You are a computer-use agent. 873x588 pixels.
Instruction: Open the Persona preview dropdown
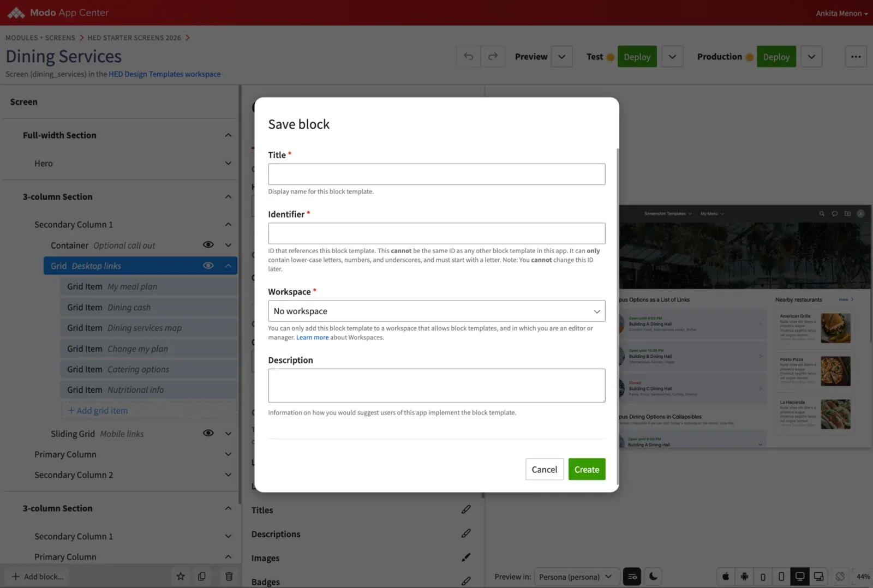pyautogui.click(x=576, y=577)
